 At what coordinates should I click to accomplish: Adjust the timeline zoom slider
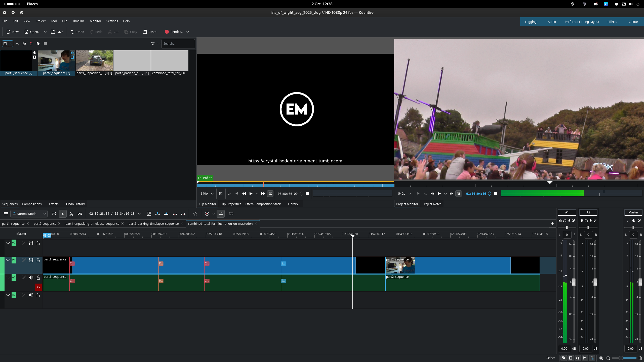[621, 358]
